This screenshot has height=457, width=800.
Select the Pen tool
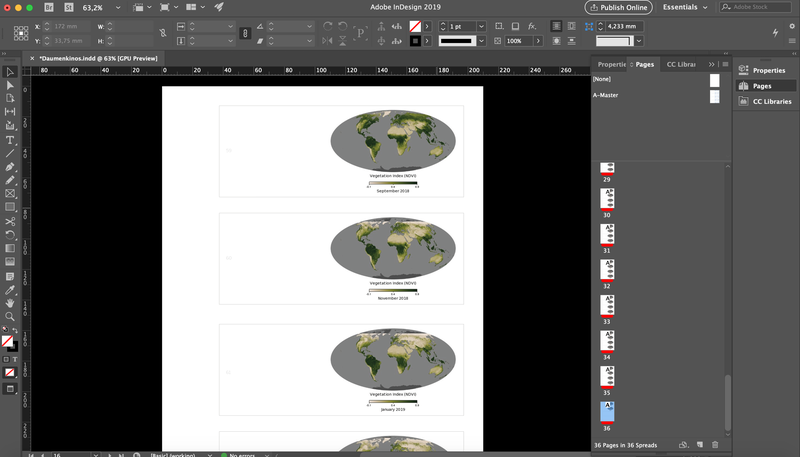point(10,167)
